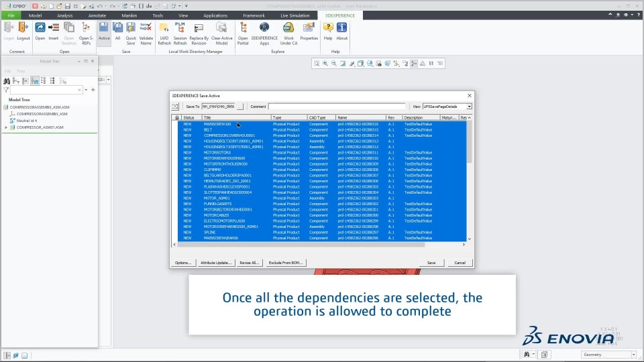Click the Revise All... button
The width and height of the screenshot is (644, 362).
click(x=250, y=263)
